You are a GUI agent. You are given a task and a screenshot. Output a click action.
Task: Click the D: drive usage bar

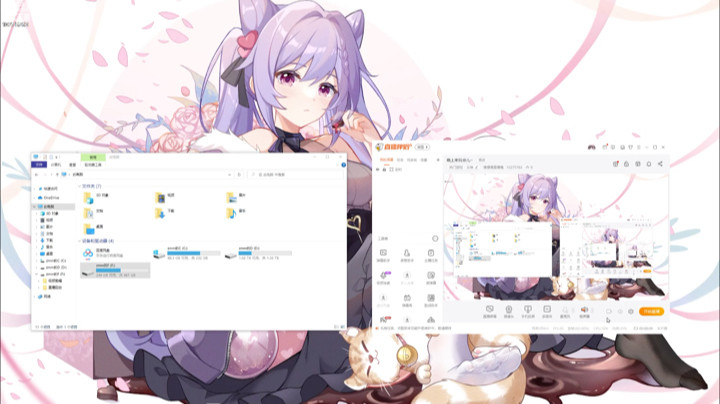tap(265, 253)
